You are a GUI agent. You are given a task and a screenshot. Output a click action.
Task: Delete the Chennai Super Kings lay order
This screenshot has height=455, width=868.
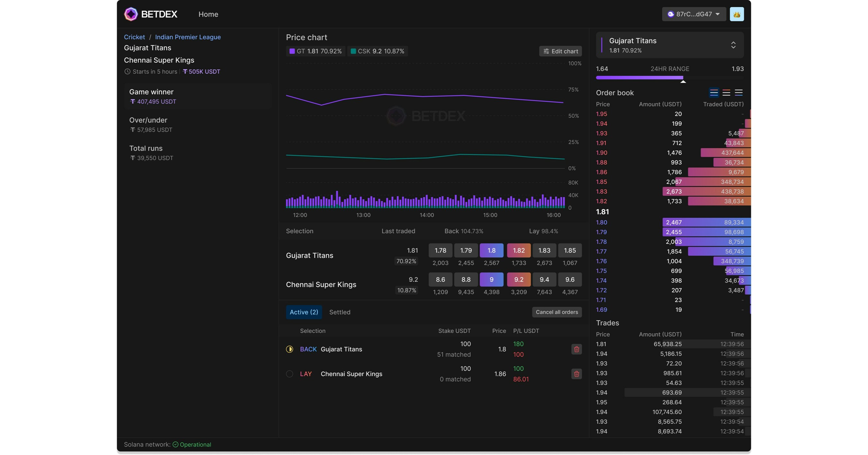point(576,374)
